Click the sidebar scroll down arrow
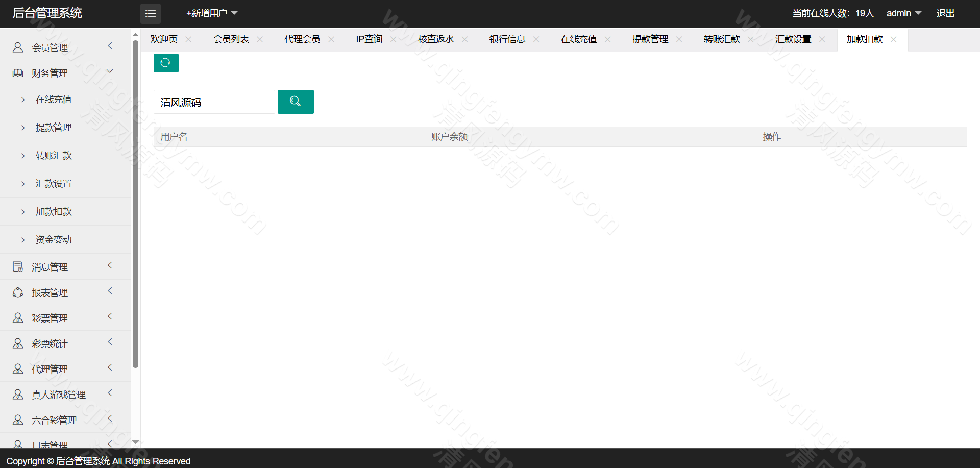The image size is (980, 468). coord(135,442)
